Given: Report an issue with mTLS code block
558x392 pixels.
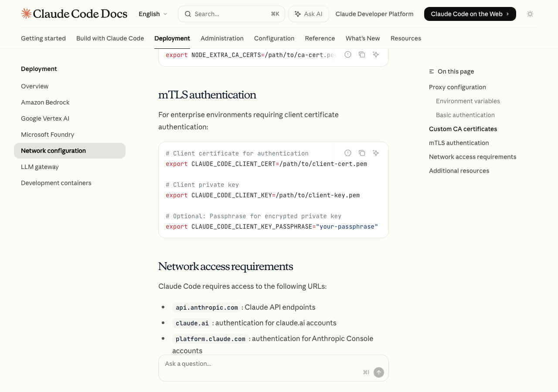Looking at the screenshot, I should (x=348, y=153).
